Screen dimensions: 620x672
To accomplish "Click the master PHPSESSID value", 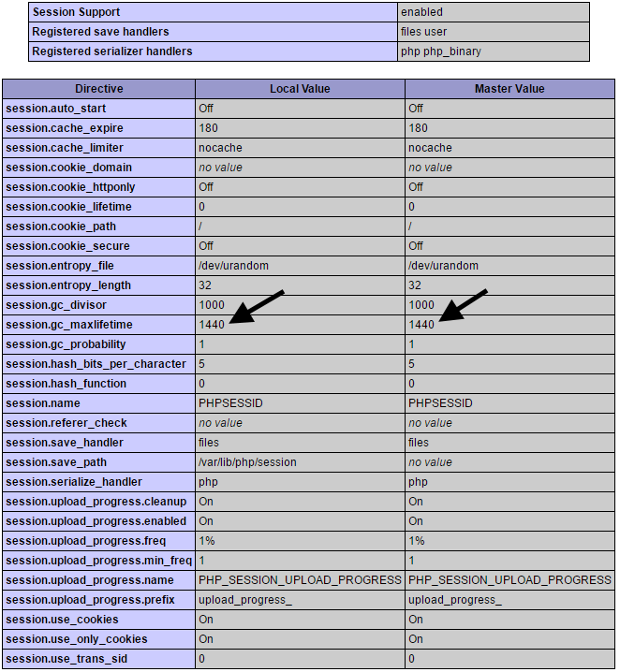I will click(440, 403).
